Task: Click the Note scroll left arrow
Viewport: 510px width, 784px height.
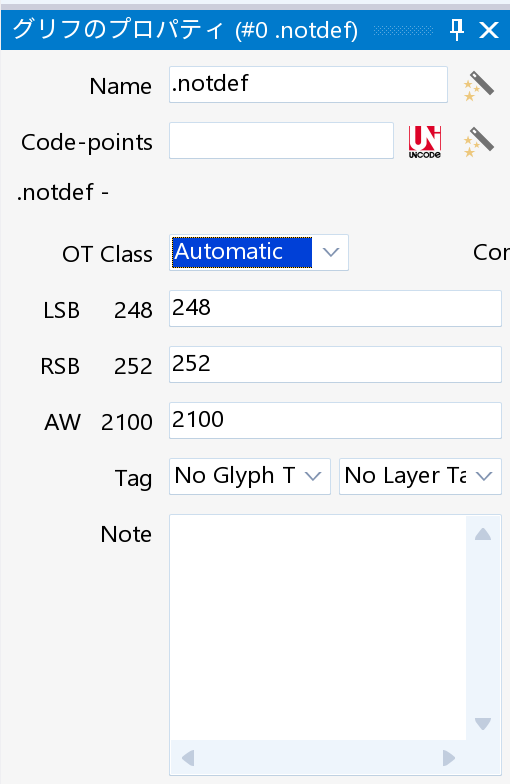Action: pos(188,758)
